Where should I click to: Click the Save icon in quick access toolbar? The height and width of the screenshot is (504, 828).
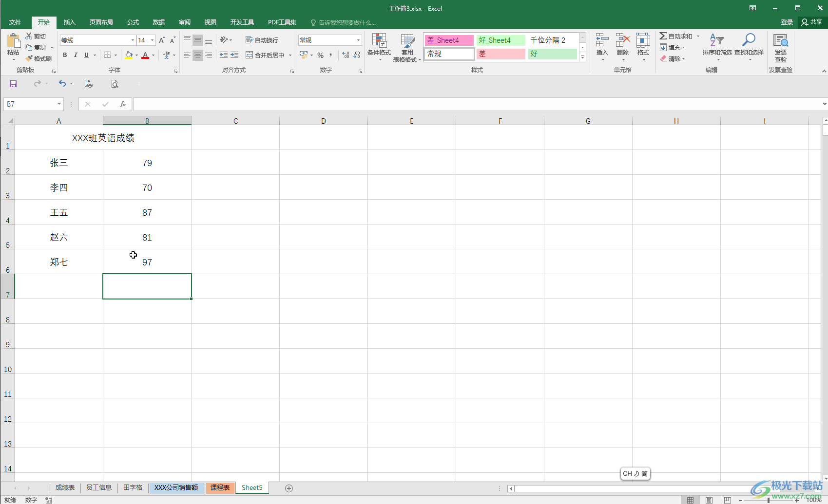(x=13, y=84)
